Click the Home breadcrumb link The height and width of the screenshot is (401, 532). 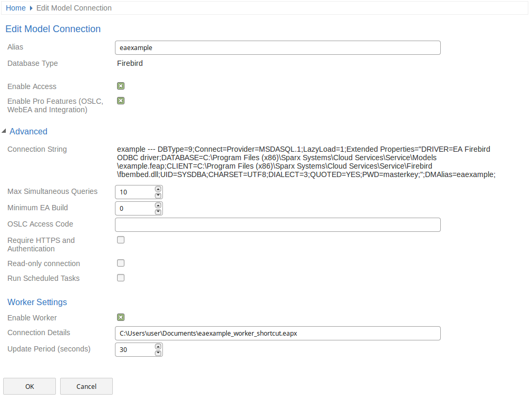tap(15, 8)
